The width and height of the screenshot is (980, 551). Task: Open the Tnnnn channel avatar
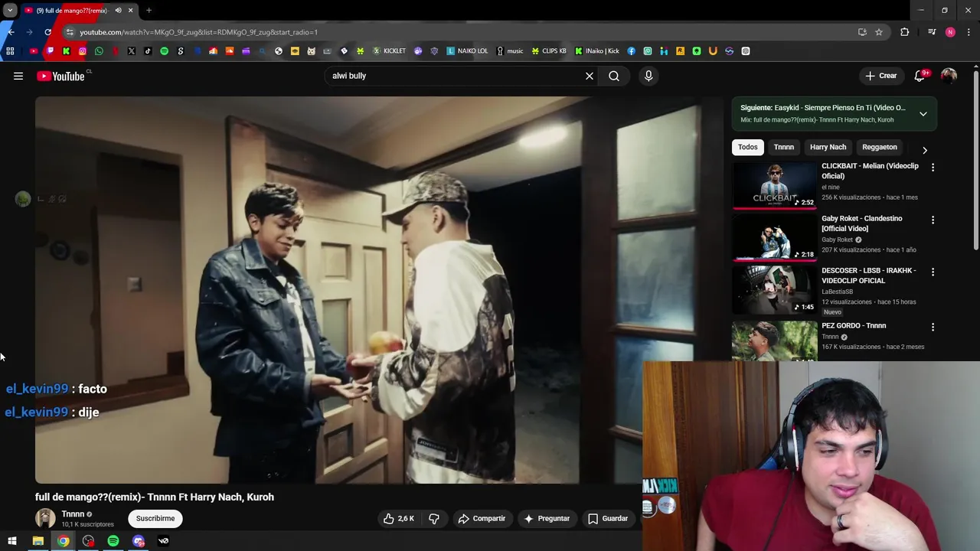tap(45, 518)
